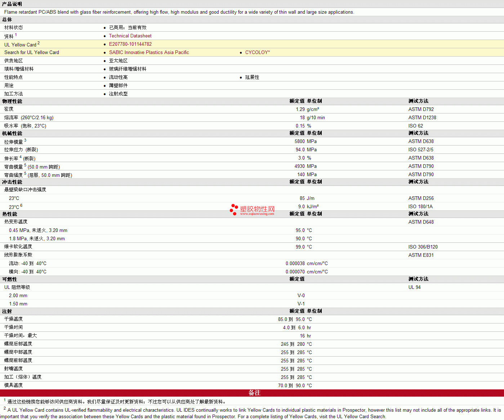The width and height of the screenshot is (504, 420).
Task: Click the 'Search for UL Yellow Card' label
Action: coord(32,52)
